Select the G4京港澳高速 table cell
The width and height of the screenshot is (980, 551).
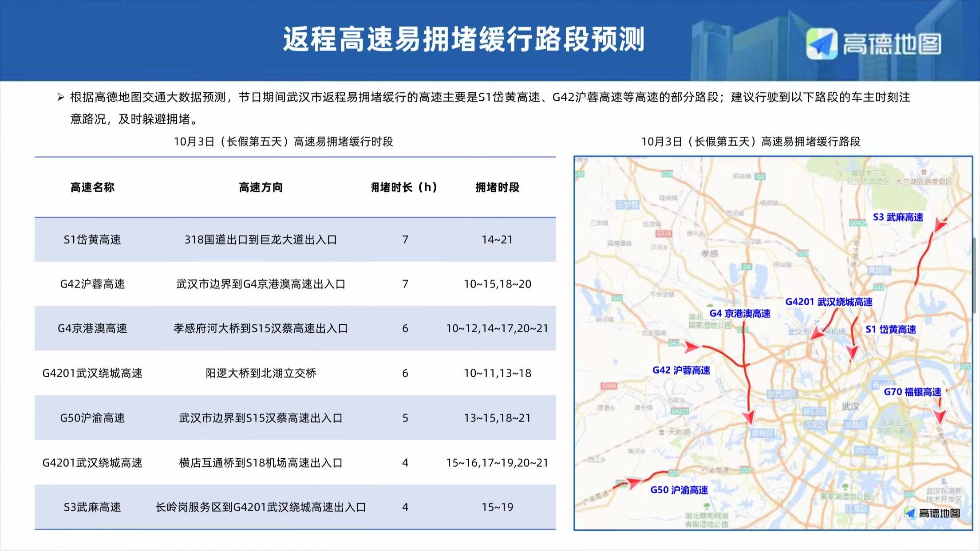pos(92,328)
